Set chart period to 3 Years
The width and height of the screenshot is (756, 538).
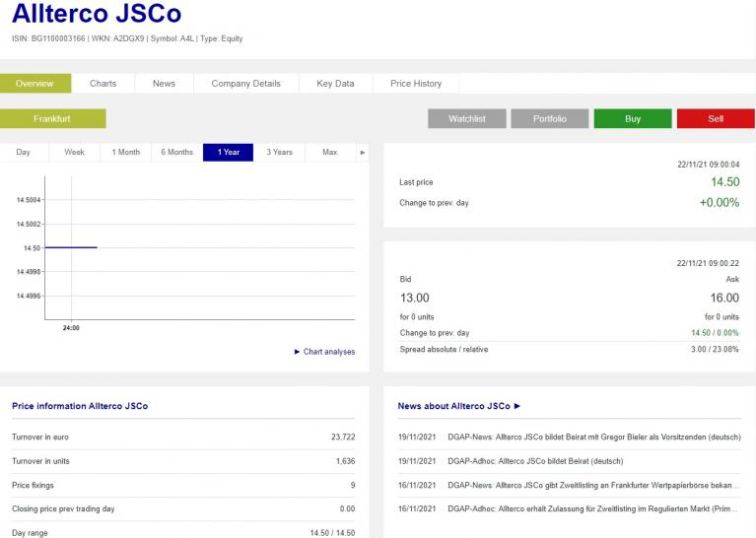280,153
